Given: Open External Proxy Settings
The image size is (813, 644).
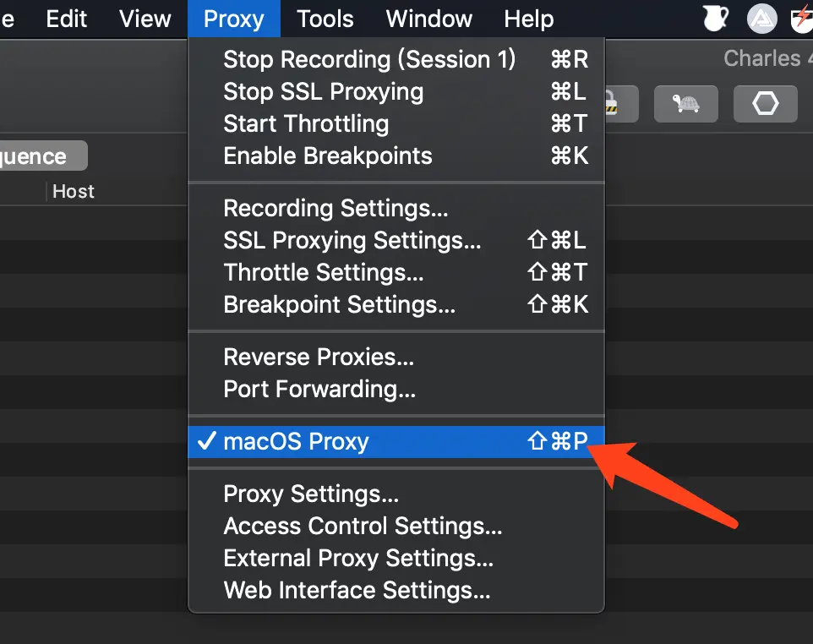Looking at the screenshot, I should click(x=357, y=558).
